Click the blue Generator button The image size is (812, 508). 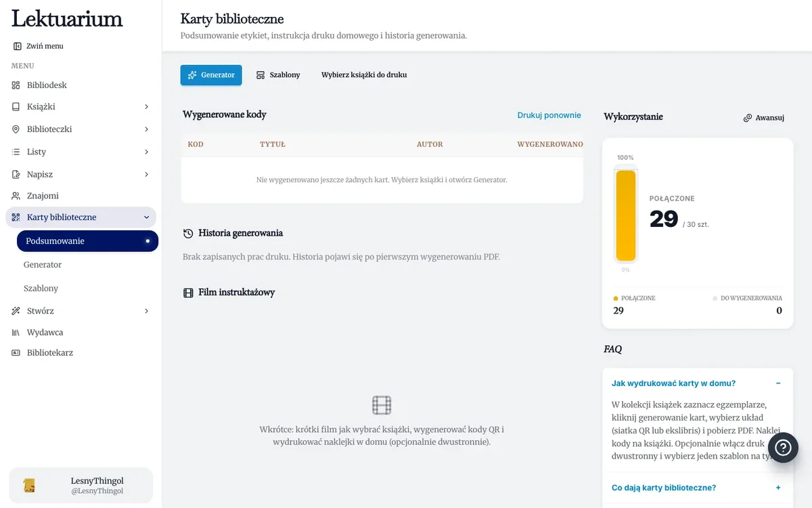211,75
